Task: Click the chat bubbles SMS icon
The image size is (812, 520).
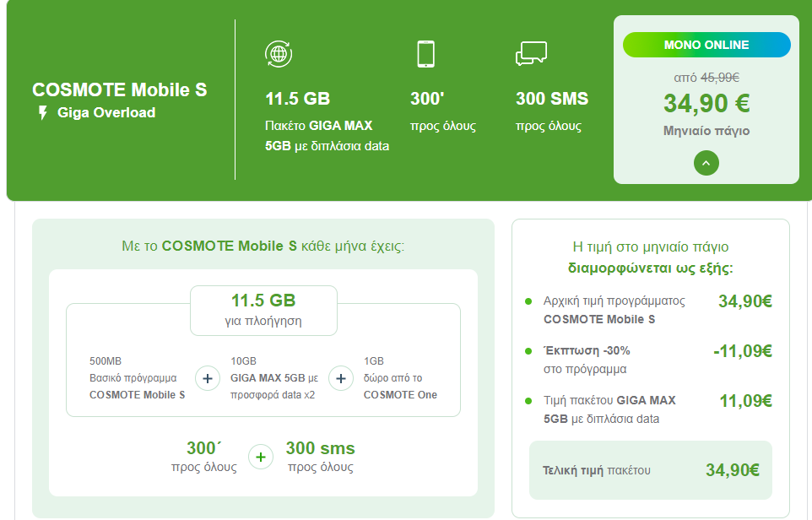Action: click(x=531, y=53)
